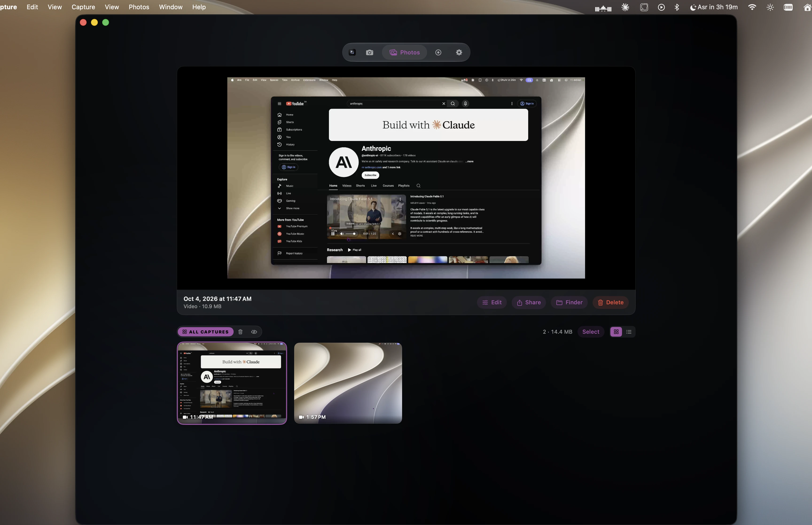Click the Edit button for video
The image size is (812, 525).
click(492, 302)
